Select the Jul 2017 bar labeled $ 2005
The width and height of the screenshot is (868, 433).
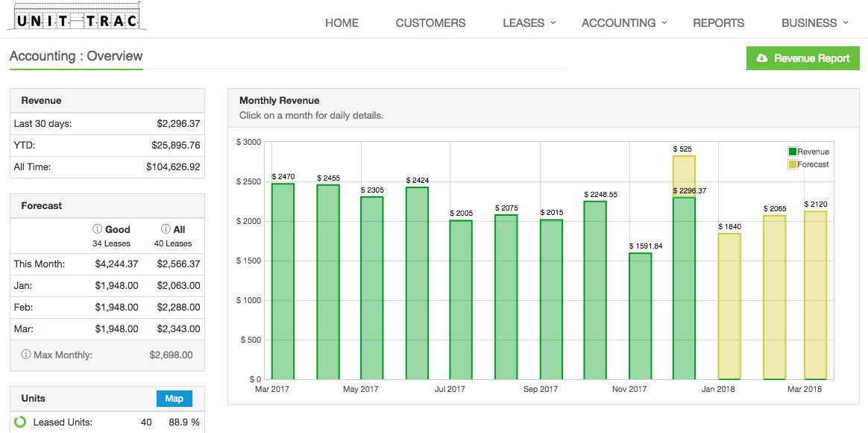point(461,300)
